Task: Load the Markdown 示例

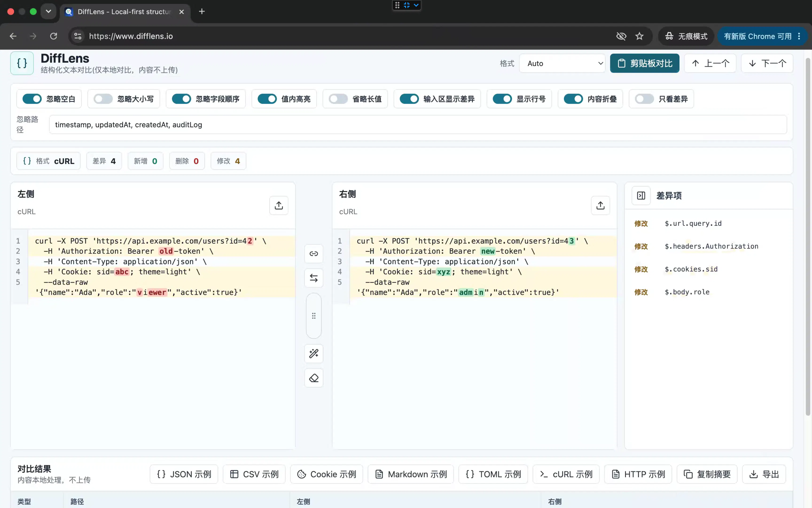Action: (x=411, y=474)
